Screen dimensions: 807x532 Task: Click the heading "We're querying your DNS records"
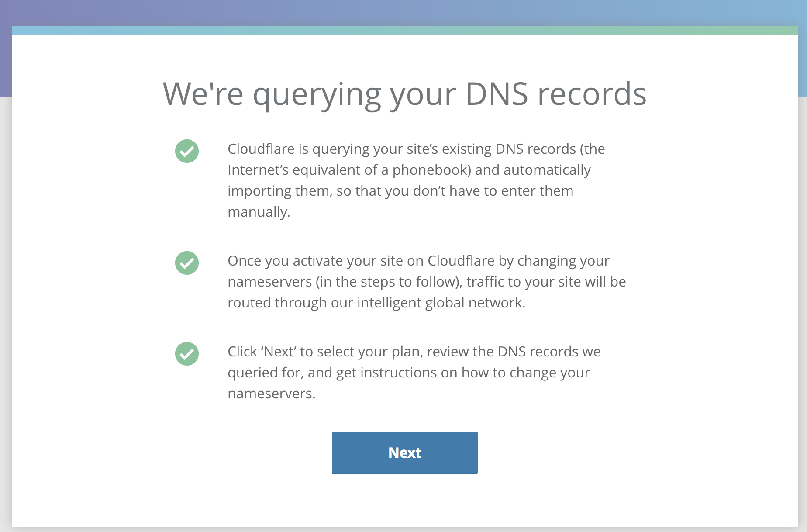click(x=404, y=94)
